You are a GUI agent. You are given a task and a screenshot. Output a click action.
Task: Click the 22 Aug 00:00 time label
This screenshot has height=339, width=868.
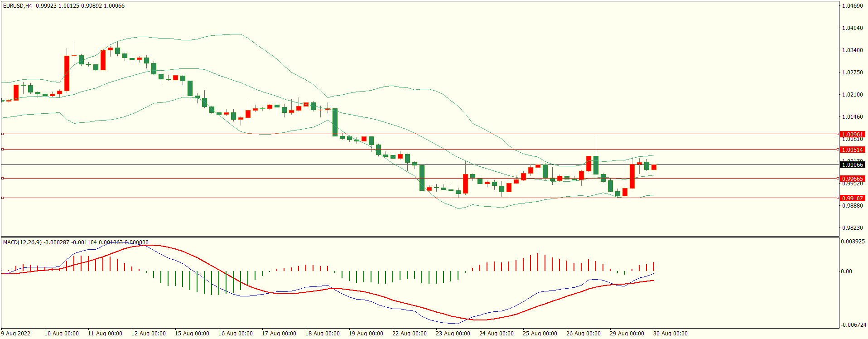tap(410, 334)
